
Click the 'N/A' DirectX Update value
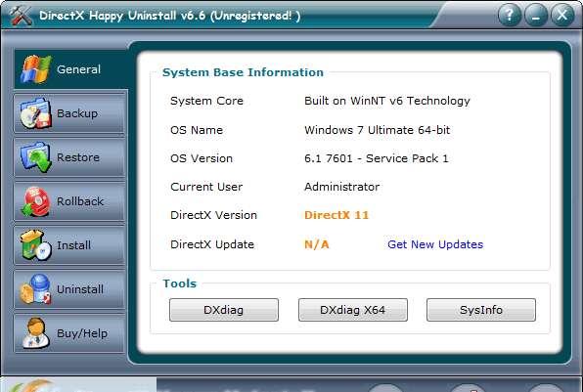click(317, 244)
